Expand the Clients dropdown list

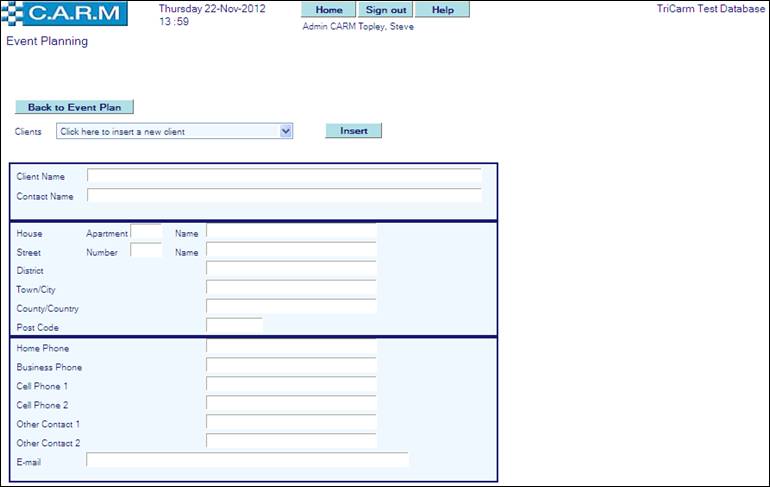pos(286,131)
